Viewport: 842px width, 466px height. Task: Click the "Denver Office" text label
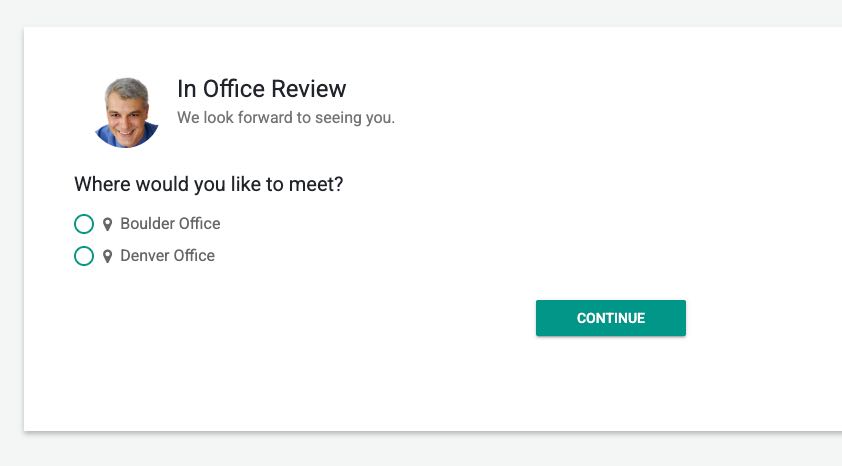(167, 256)
